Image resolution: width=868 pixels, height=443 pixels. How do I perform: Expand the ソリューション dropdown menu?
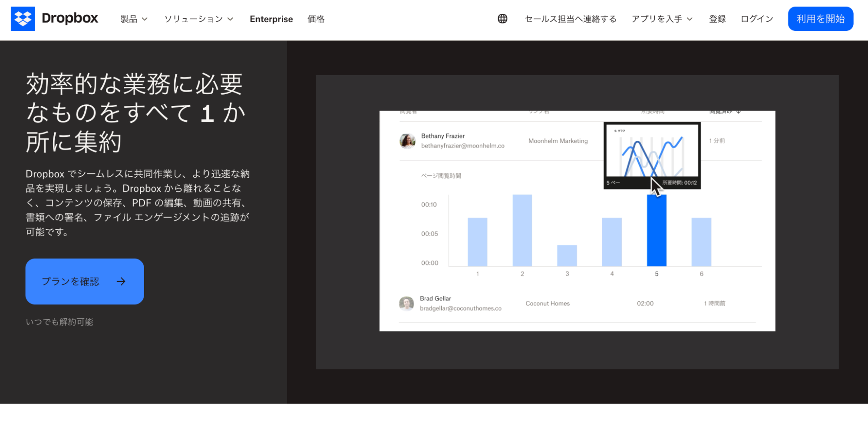point(198,19)
